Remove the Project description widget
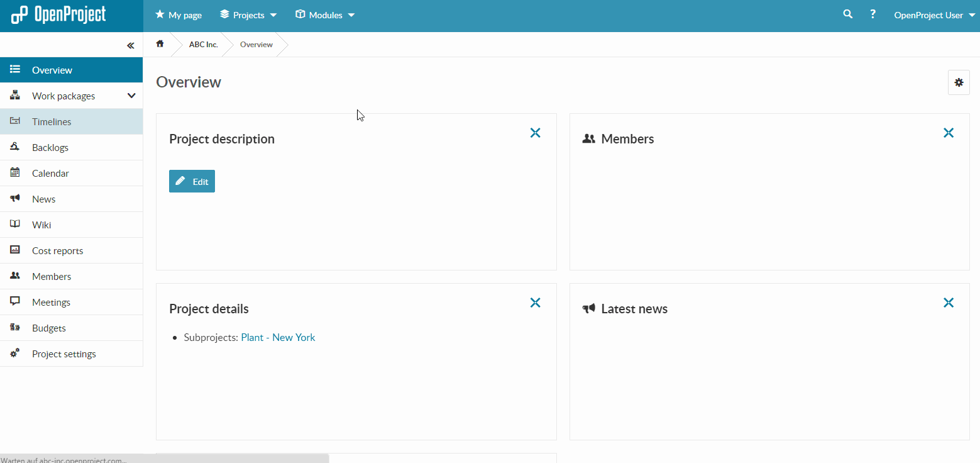This screenshot has width=980, height=463. [x=535, y=133]
